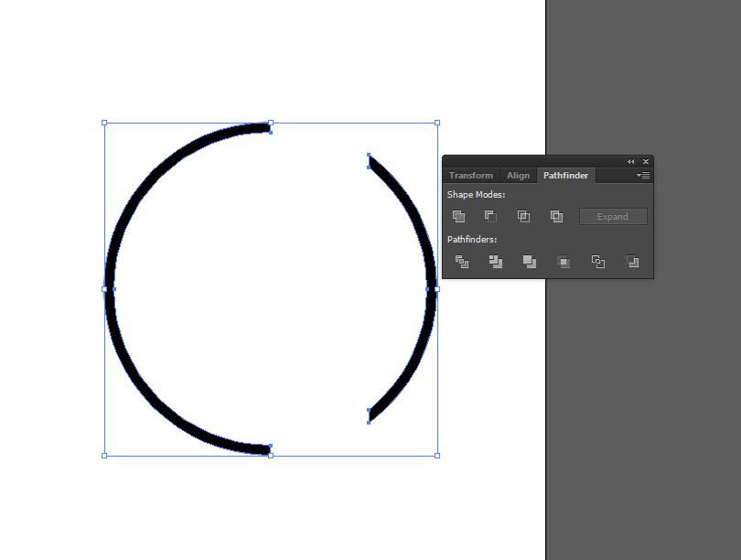741x560 pixels.
Task: Apply Exclude shape mode
Action: pos(556,217)
